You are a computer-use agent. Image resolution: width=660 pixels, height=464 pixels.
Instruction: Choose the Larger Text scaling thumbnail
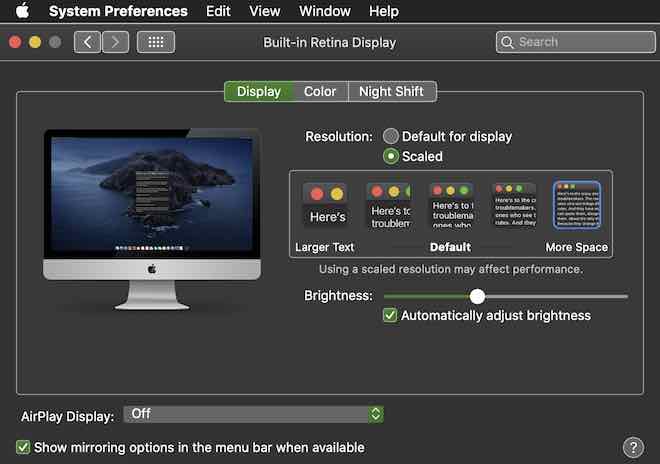(x=326, y=205)
